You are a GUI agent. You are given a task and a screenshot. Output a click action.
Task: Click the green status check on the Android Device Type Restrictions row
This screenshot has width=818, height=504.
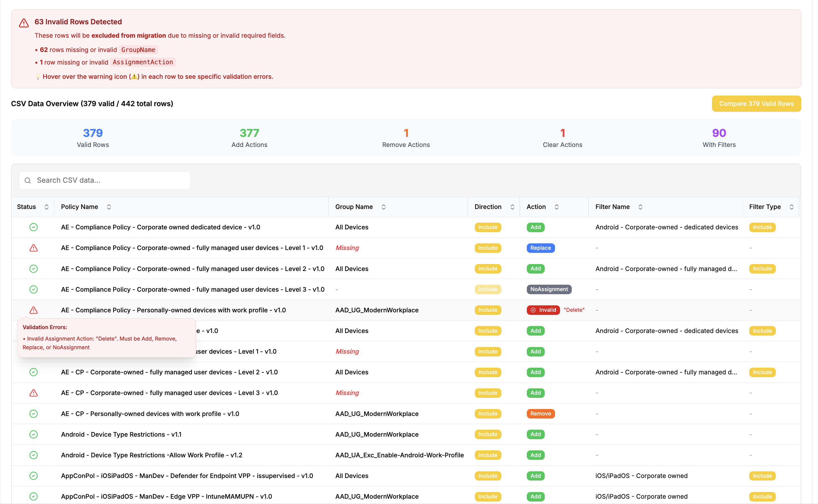click(33, 434)
